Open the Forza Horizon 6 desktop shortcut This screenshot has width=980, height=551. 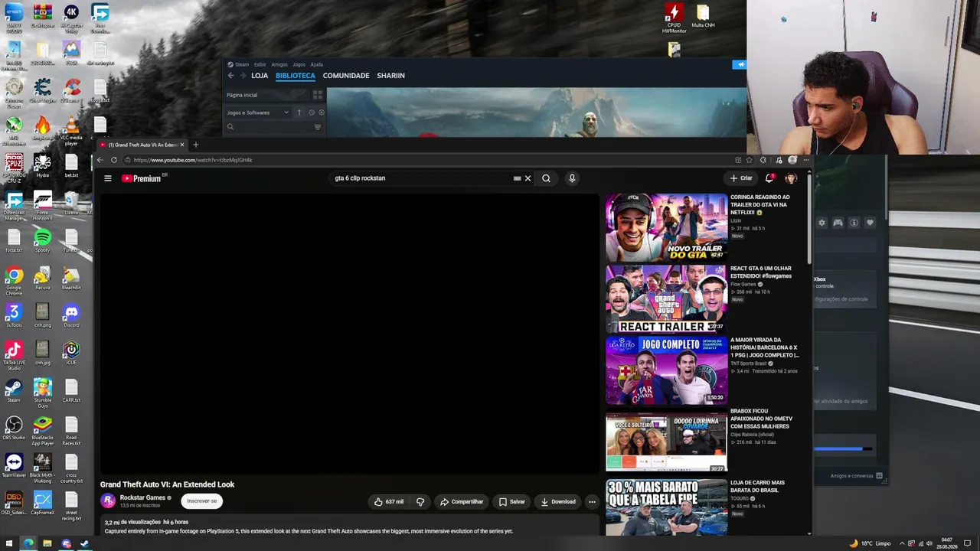[x=42, y=205]
